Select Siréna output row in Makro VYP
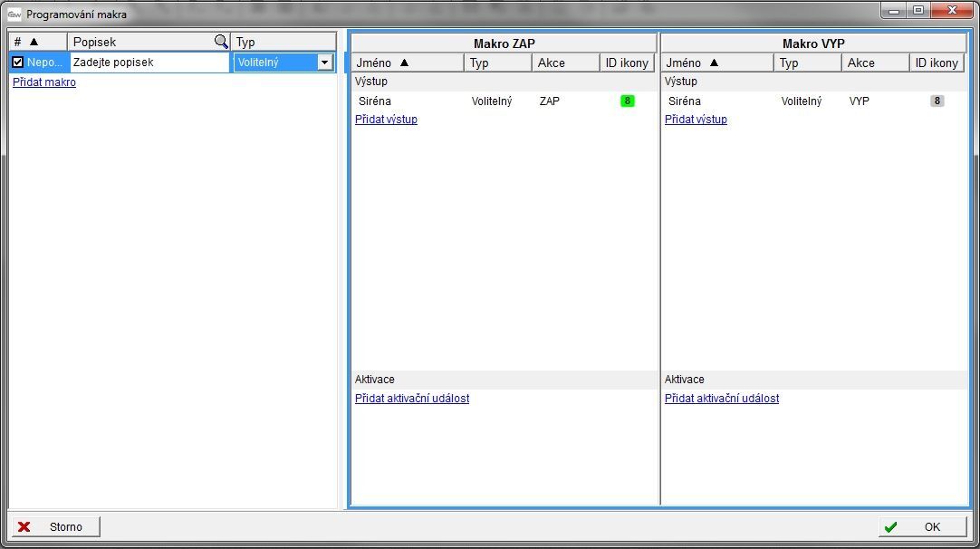This screenshot has height=549, width=980. point(685,101)
